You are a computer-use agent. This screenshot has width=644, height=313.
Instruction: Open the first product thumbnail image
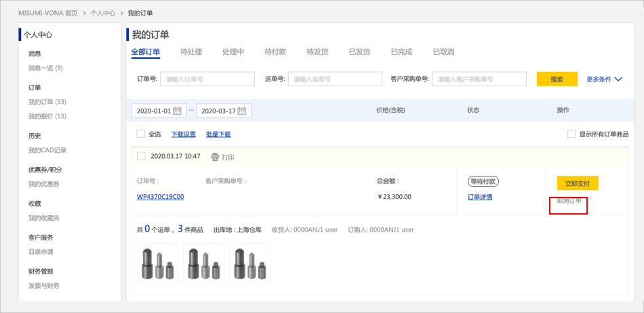(157, 263)
